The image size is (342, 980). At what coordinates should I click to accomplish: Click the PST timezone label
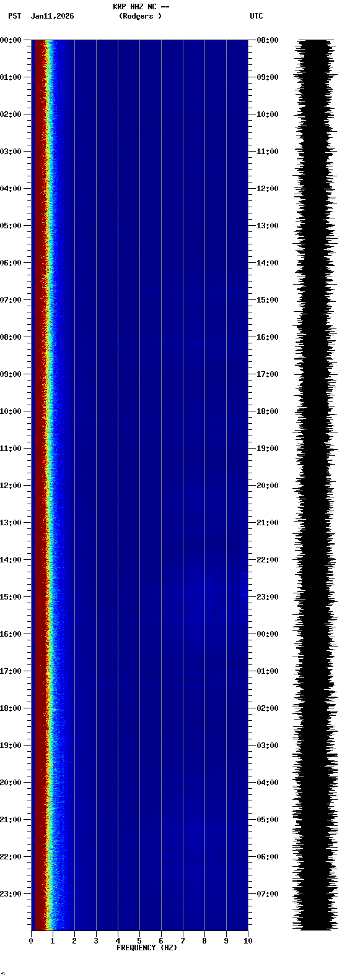(x=15, y=16)
